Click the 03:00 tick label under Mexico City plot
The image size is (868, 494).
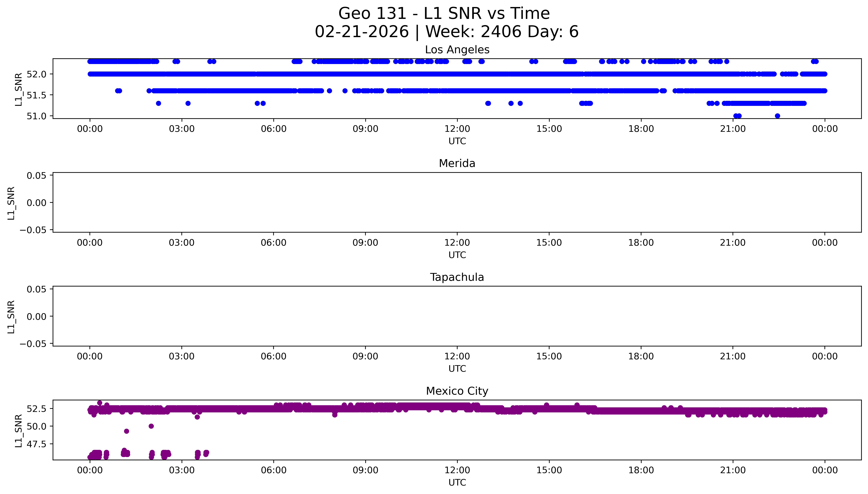pyautogui.click(x=182, y=470)
